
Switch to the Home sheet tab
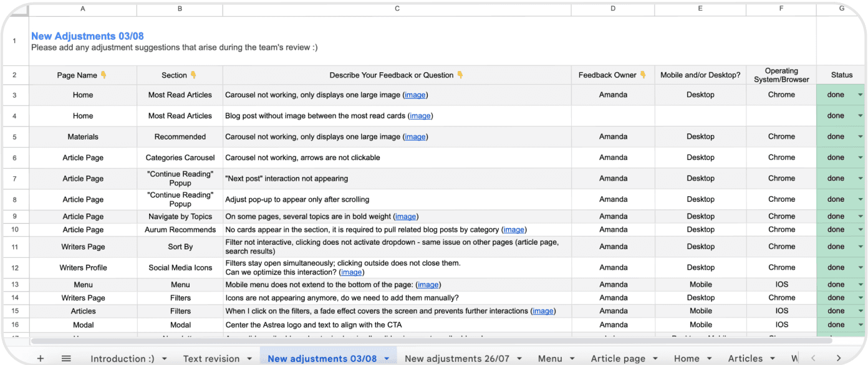coord(687,359)
